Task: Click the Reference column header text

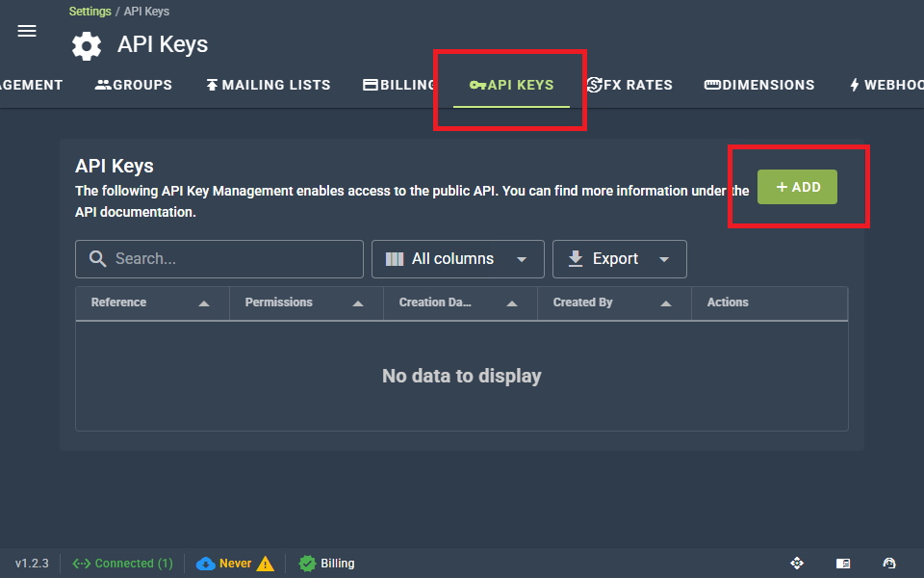Action: tap(118, 302)
